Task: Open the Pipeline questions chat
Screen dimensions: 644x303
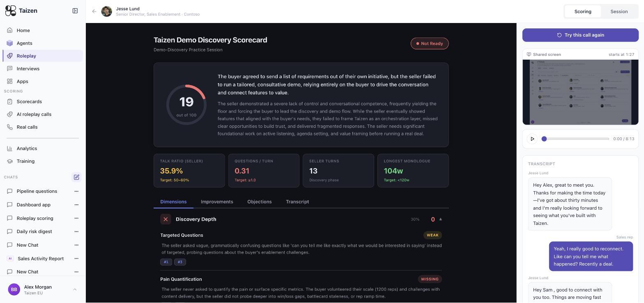Action: click(37, 191)
